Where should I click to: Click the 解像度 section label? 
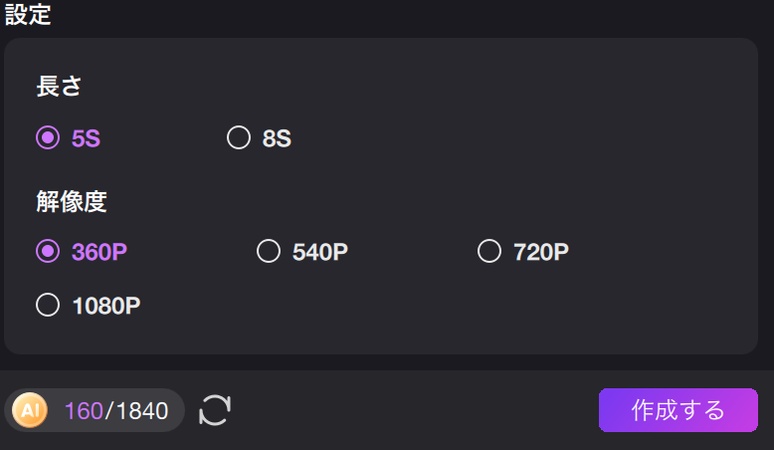click(71, 201)
